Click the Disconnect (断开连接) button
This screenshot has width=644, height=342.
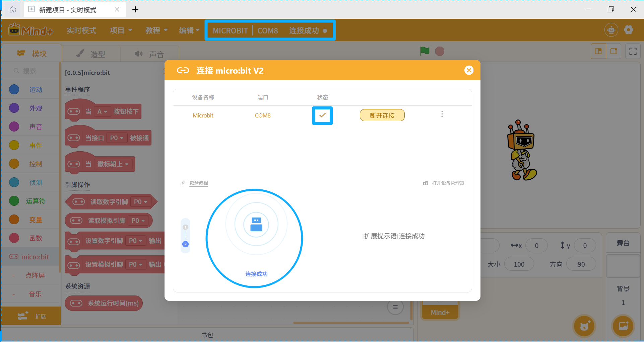click(x=382, y=115)
